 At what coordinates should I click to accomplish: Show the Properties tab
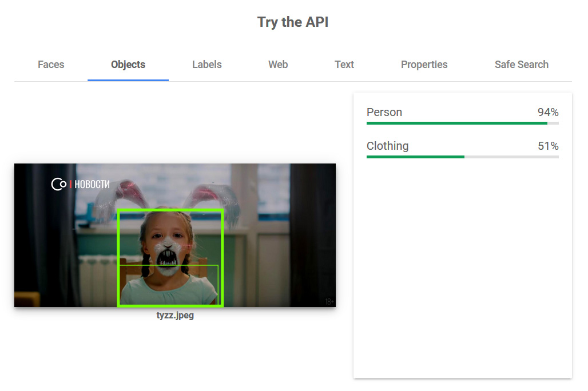[x=424, y=65]
